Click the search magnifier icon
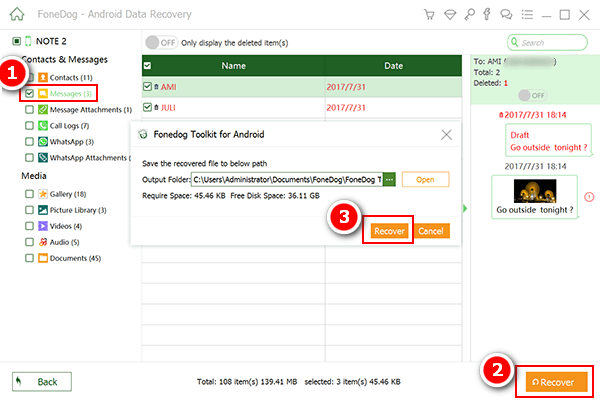 pos(515,42)
